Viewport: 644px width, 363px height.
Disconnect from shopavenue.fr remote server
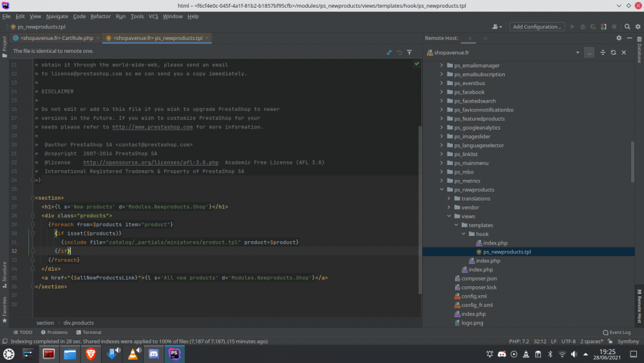point(623,52)
